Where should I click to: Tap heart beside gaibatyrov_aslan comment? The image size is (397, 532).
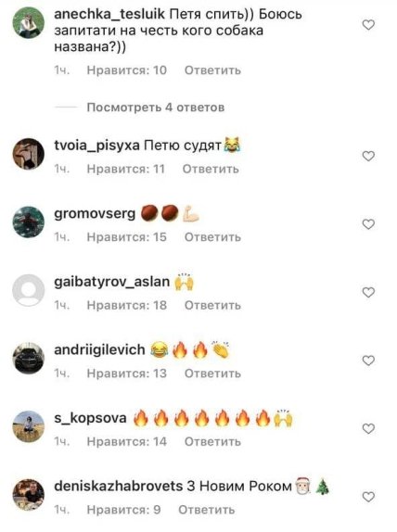368,293
